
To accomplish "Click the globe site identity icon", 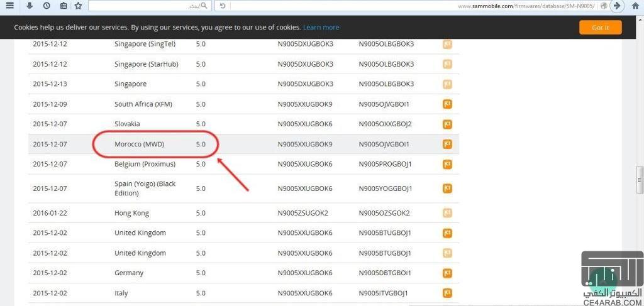I will [x=603, y=6].
